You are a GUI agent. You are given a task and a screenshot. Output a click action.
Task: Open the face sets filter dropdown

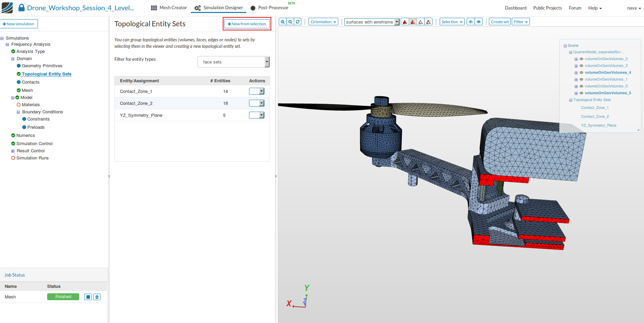coord(233,62)
